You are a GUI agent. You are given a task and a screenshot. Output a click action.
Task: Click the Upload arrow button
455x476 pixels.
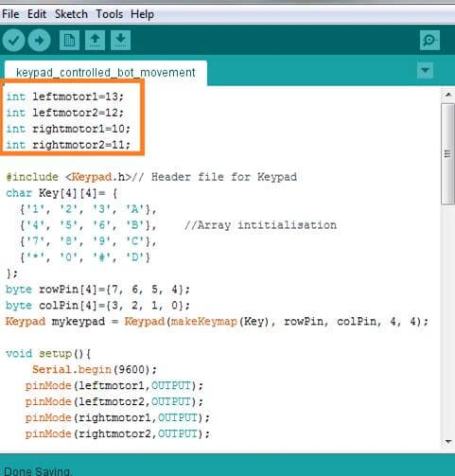point(39,41)
